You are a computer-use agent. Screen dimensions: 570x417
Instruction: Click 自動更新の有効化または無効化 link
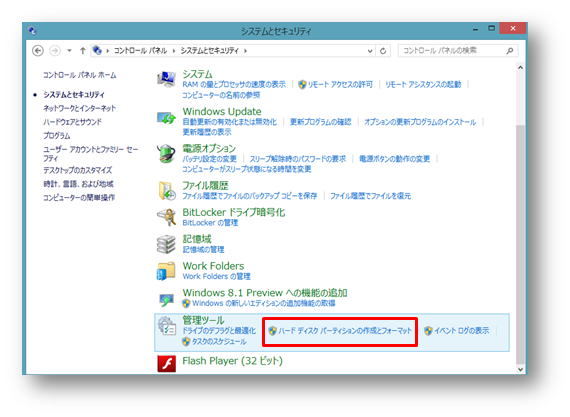pyautogui.click(x=229, y=122)
